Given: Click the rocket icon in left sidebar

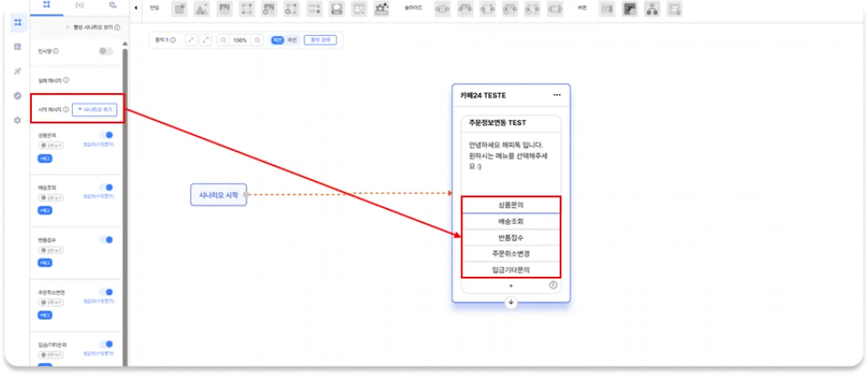Looking at the screenshot, I should 18,71.
